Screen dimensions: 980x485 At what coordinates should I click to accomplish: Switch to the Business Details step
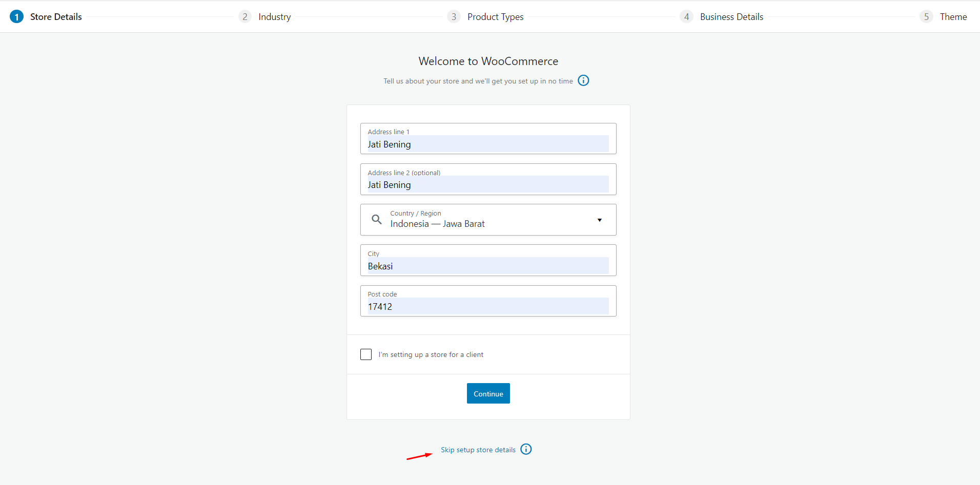(x=731, y=17)
